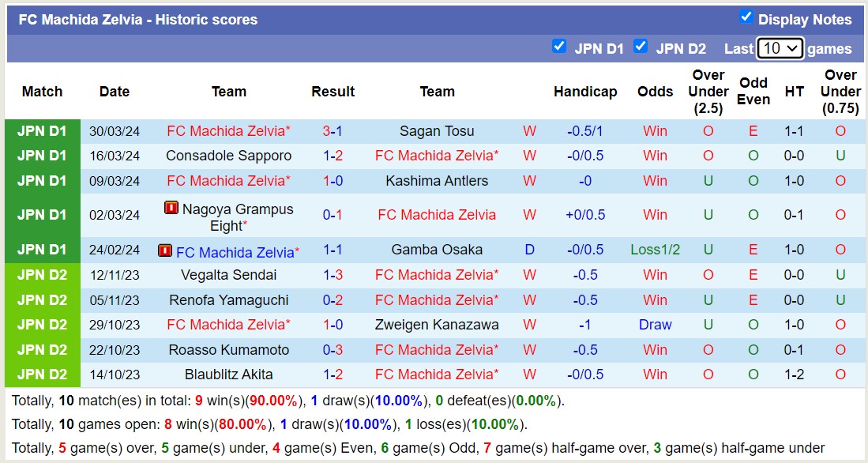
Task: Disable the JPN D2 filter checkbox
Action: pos(641,47)
